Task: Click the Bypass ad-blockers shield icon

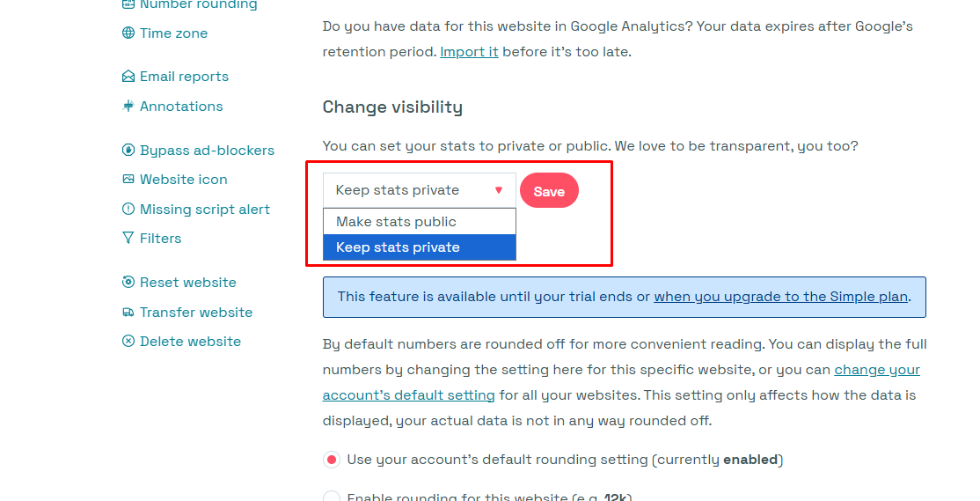Action: [x=128, y=151]
